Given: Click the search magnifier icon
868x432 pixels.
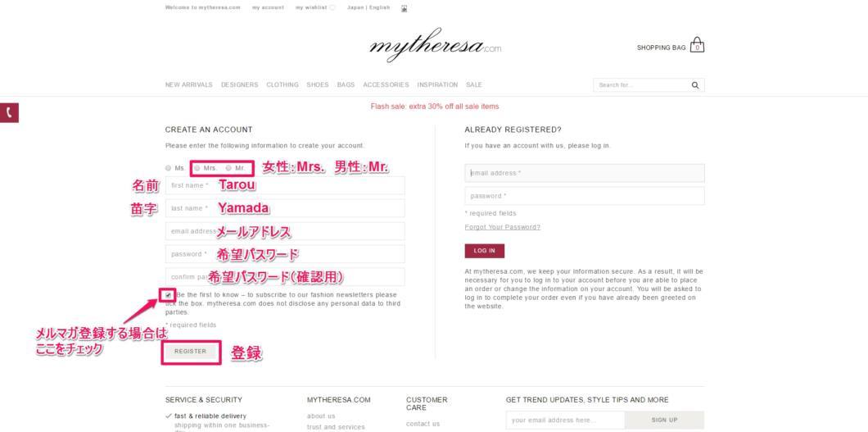Looking at the screenshot, I should click(x=695, y=85).
